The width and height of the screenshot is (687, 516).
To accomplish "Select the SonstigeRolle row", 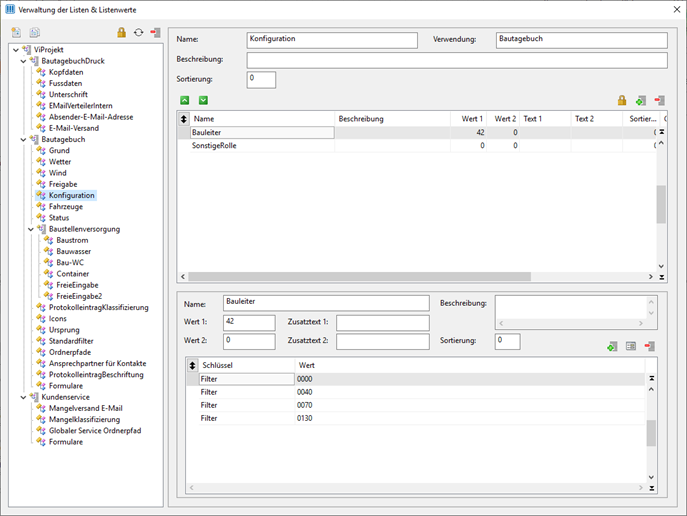I will coord(417,145).
